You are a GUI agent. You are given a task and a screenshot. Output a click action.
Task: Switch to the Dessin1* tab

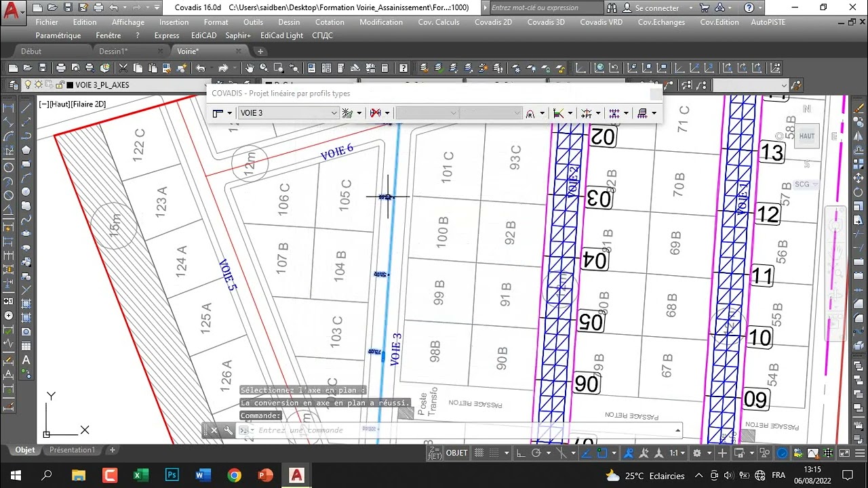coord(113,51)
